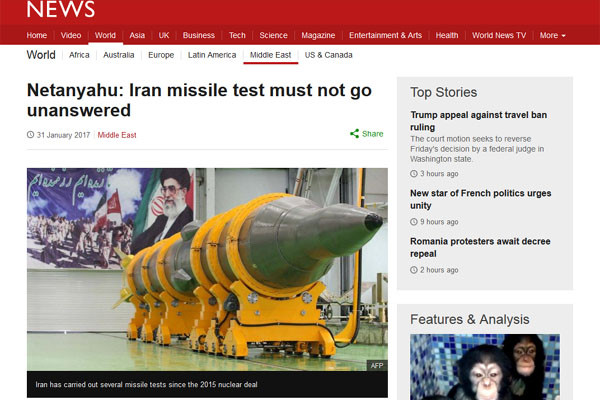
Task: Open the Middle East subsection tab
Action: (271, 55)
